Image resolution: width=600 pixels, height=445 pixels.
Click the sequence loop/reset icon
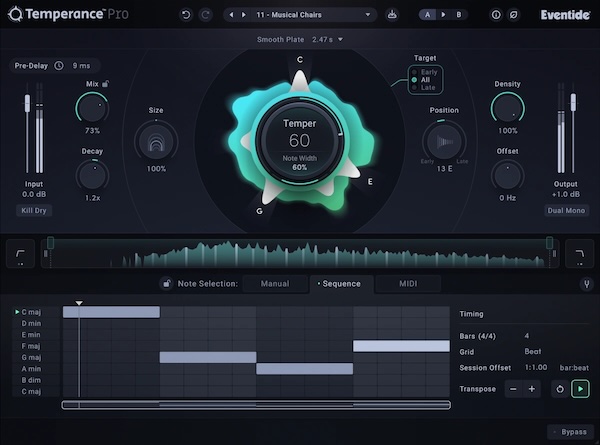[560, 389]
